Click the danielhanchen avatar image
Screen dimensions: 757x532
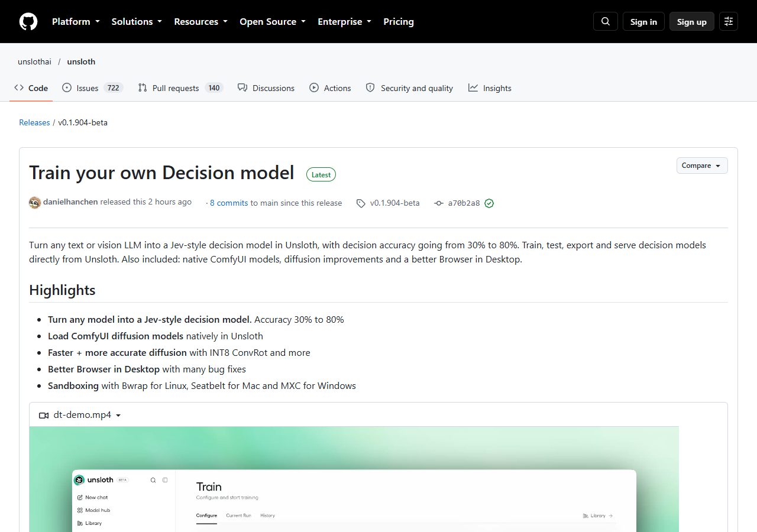(x=35, y=203)
